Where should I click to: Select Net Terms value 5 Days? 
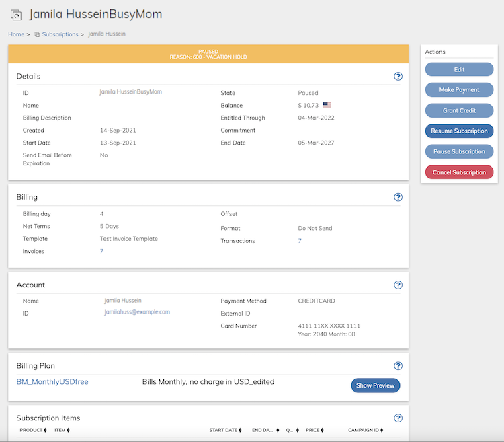click(x=110, y=226)
